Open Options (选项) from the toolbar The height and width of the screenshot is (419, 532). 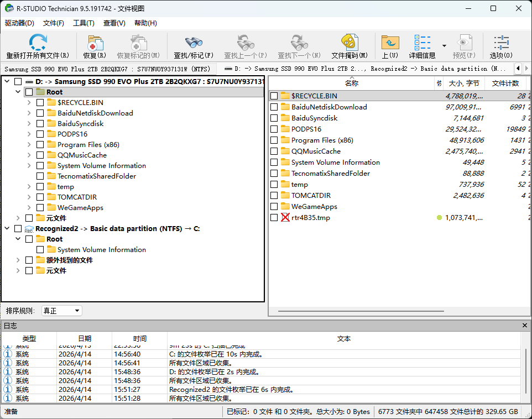coord(501,44)
